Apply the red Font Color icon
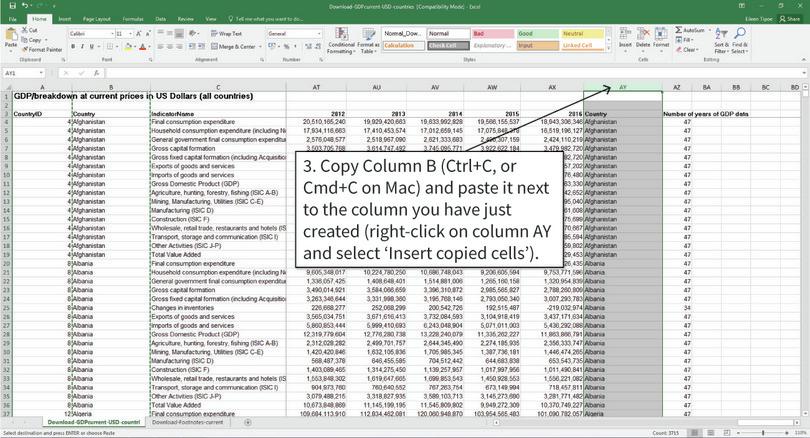Viewport: 810px width, 438px height. point(143,46)
